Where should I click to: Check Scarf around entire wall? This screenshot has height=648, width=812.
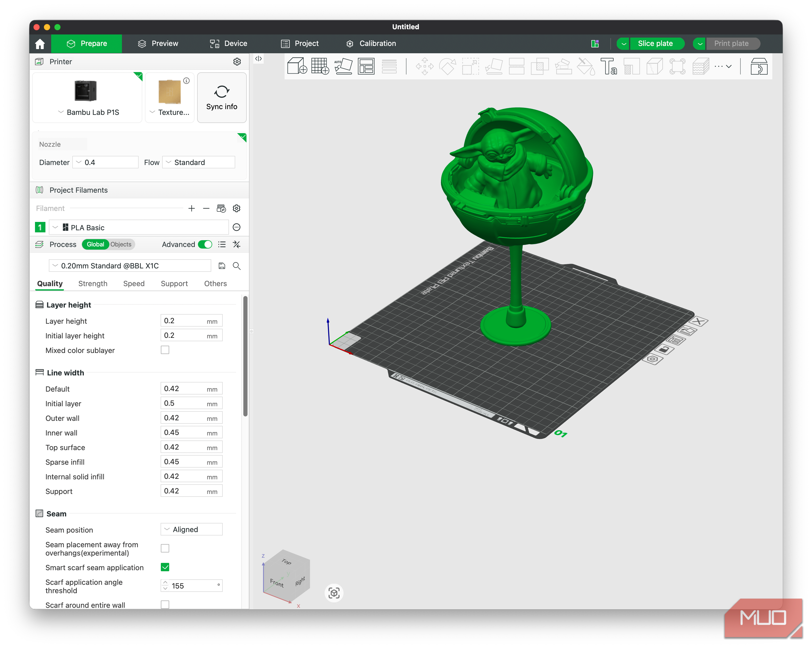165,604
